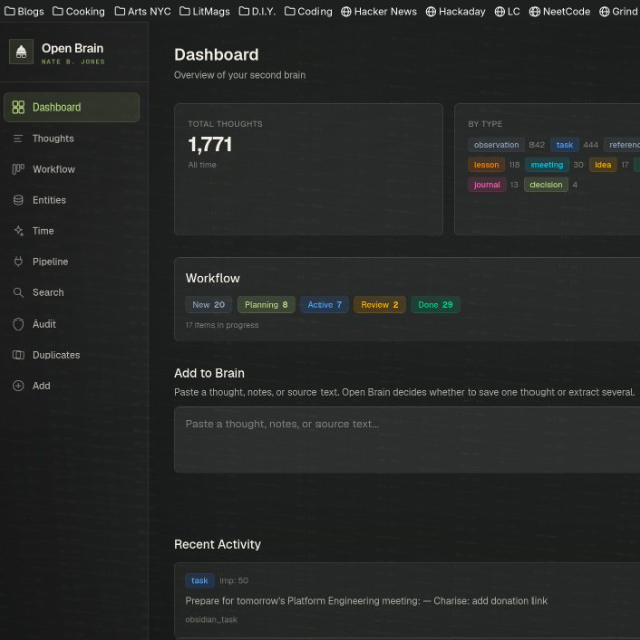Click the NeetCode globe icon
640x640 pixels.
534,12
